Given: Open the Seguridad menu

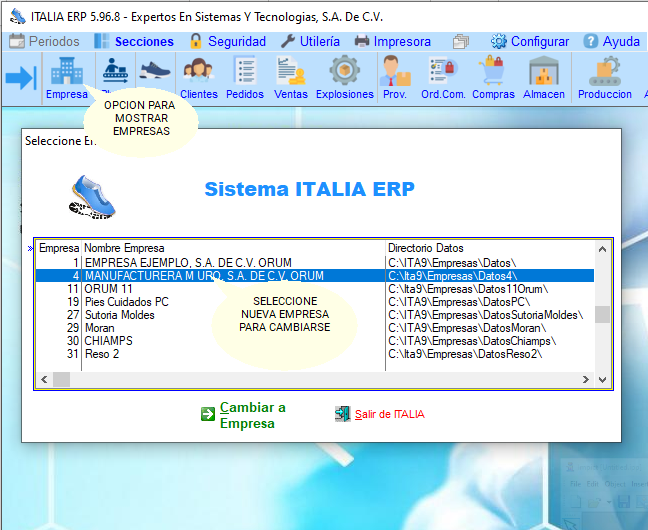Looking at the screenshot, I should click(228, 41).
